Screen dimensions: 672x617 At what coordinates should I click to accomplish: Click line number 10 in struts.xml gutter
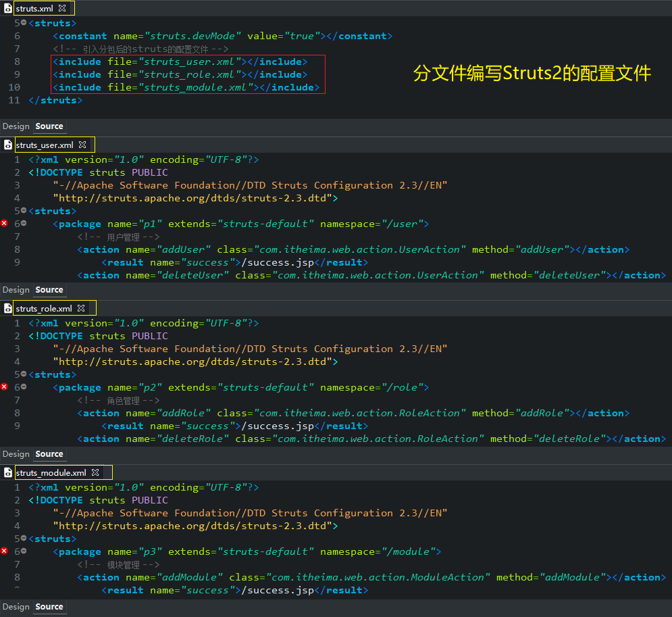pos(14,87)
